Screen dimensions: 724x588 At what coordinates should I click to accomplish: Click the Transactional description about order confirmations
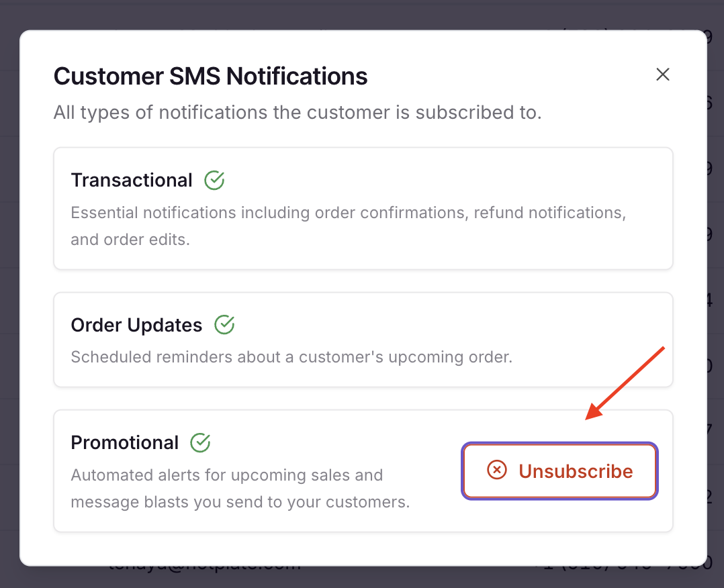click(x=348, y=213)
